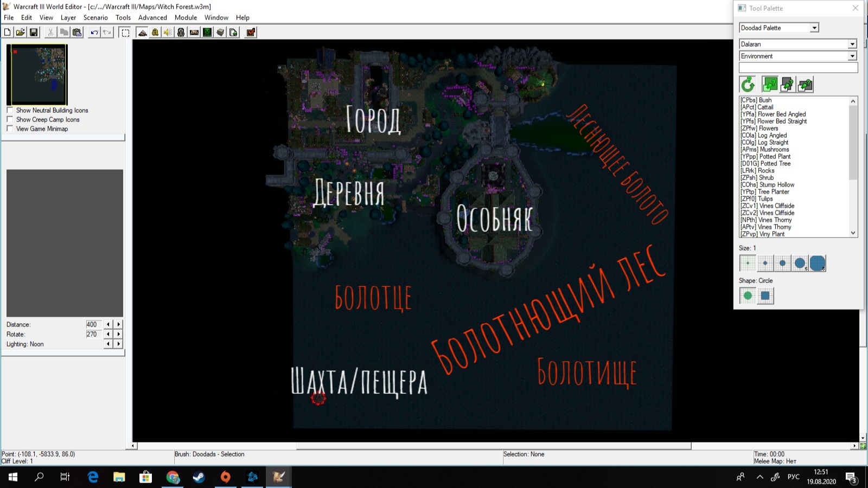
Task: Click the rightmost cube button in Tool Palette
Action: (x=805, y=84)
